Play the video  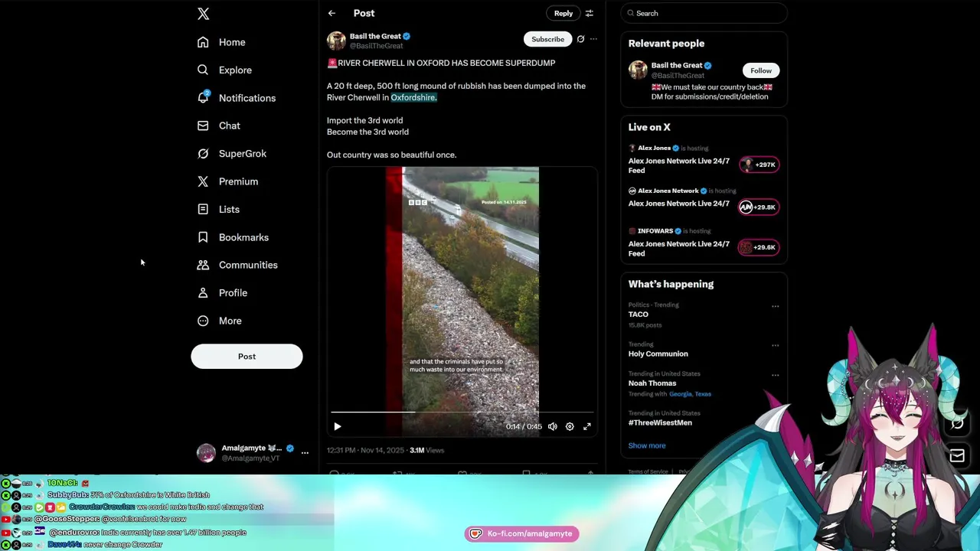pos(338,426)
